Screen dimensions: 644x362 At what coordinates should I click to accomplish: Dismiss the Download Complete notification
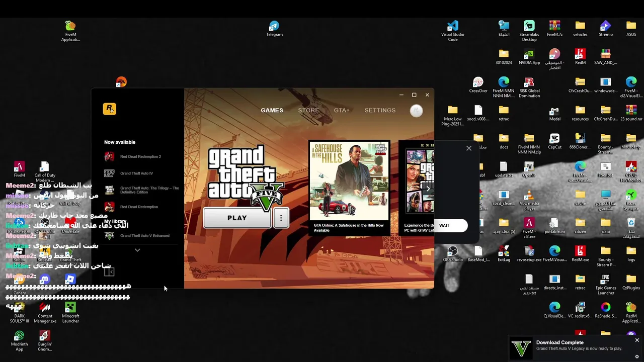[637, 340]
